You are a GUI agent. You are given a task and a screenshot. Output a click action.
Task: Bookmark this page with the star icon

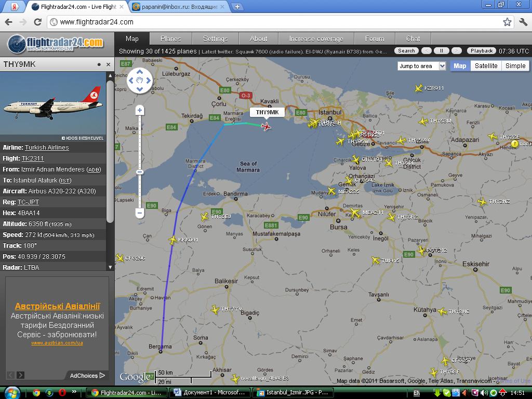[507, 22]
